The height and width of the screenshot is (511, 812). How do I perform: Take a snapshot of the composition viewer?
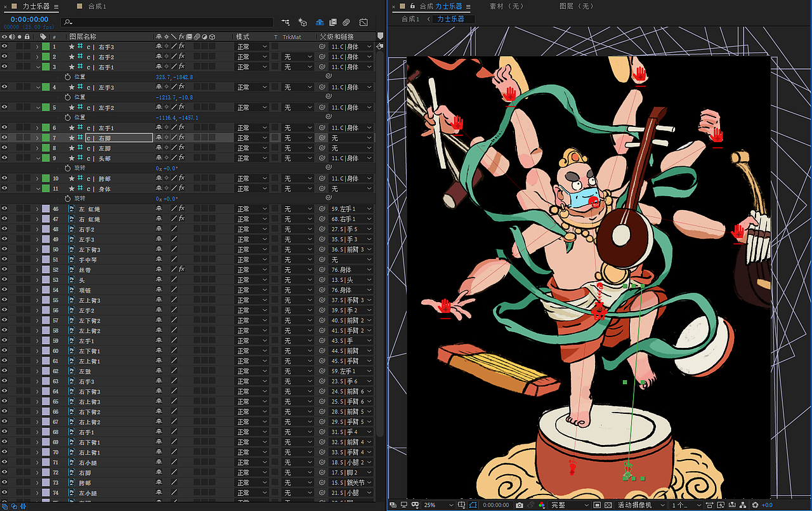pyautogui.click(x=520, y=505)
